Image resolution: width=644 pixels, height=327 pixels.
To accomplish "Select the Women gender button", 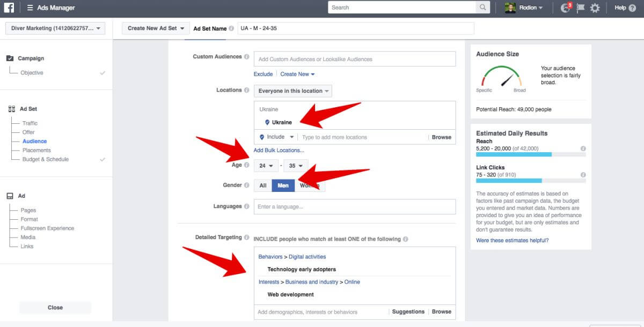I will 310,185.
